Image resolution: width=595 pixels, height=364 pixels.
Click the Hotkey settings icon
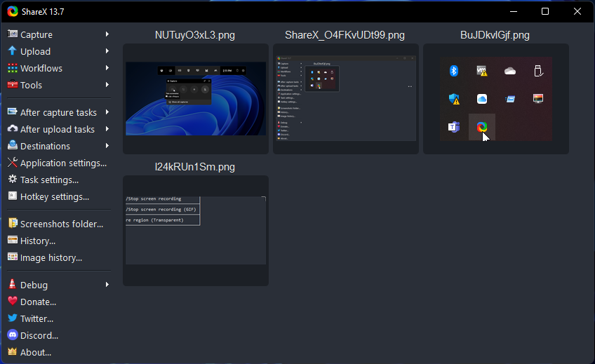point(13,196)
